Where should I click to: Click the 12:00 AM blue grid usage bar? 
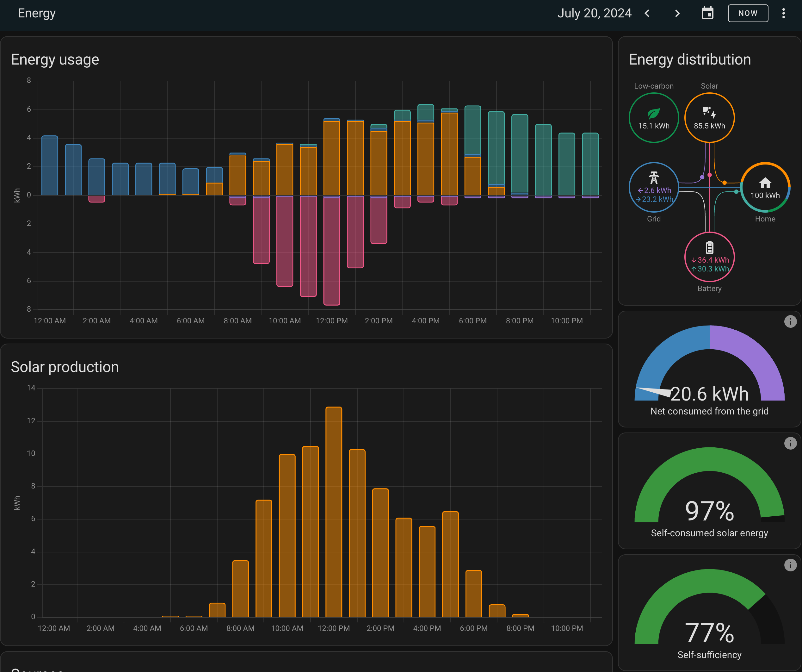point(50,166)
